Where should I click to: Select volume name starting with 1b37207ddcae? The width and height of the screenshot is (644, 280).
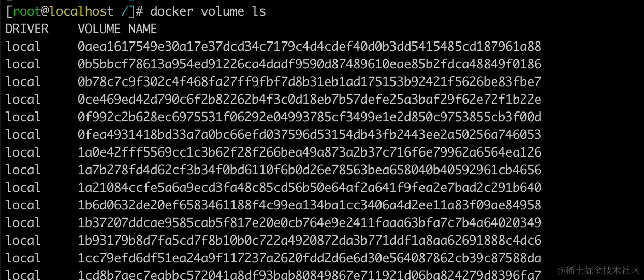coord(310,223)
